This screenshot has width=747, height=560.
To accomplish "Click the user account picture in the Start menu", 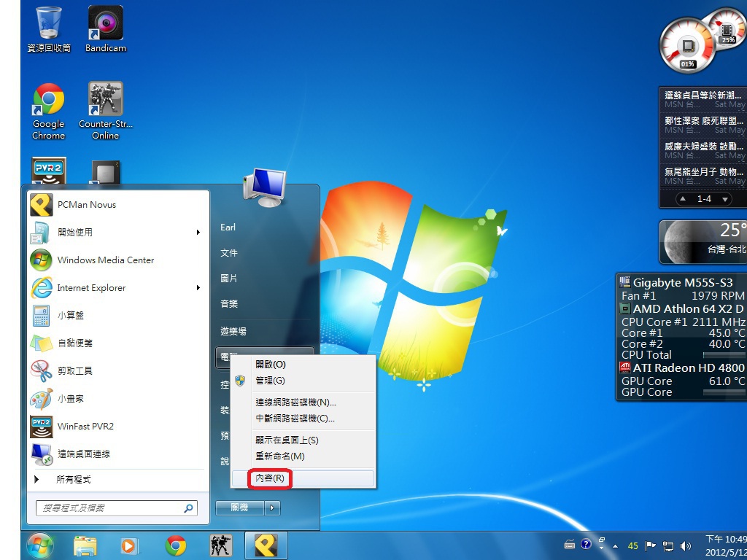I will (264, 187).
